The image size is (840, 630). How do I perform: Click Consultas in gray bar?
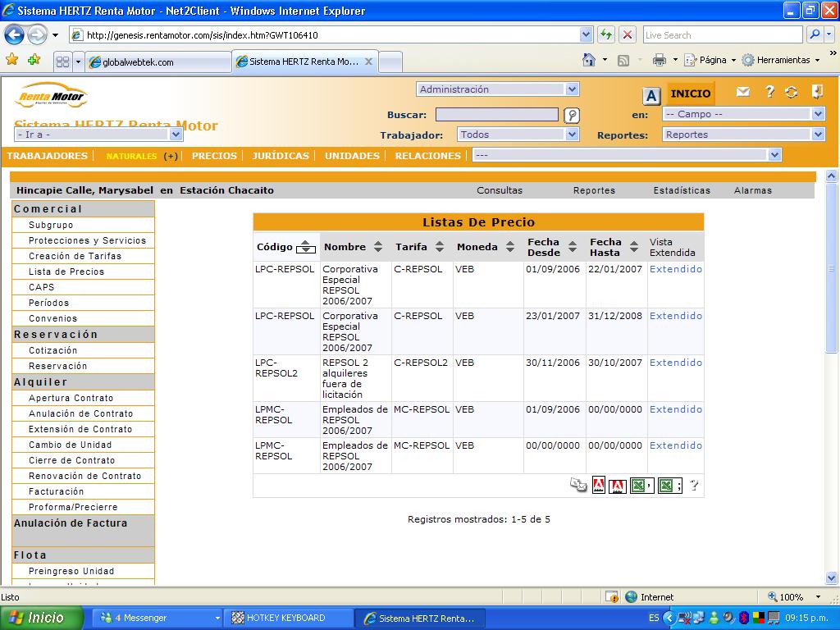(x=500, y=190)
